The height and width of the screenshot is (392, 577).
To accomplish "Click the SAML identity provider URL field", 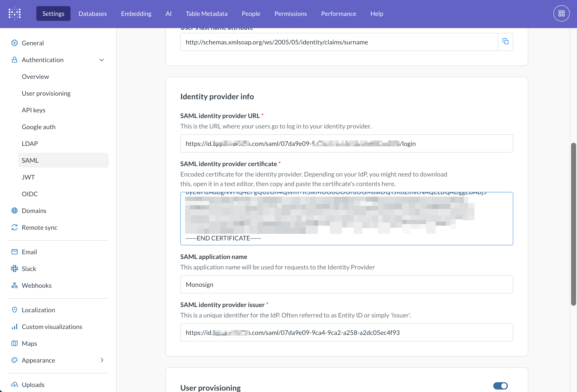I will pos(347,143).
